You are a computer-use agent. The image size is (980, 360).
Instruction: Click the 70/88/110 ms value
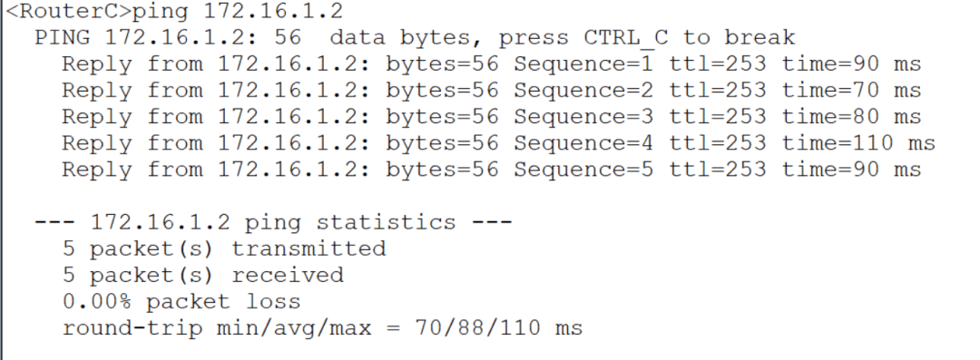click(499, 327)
